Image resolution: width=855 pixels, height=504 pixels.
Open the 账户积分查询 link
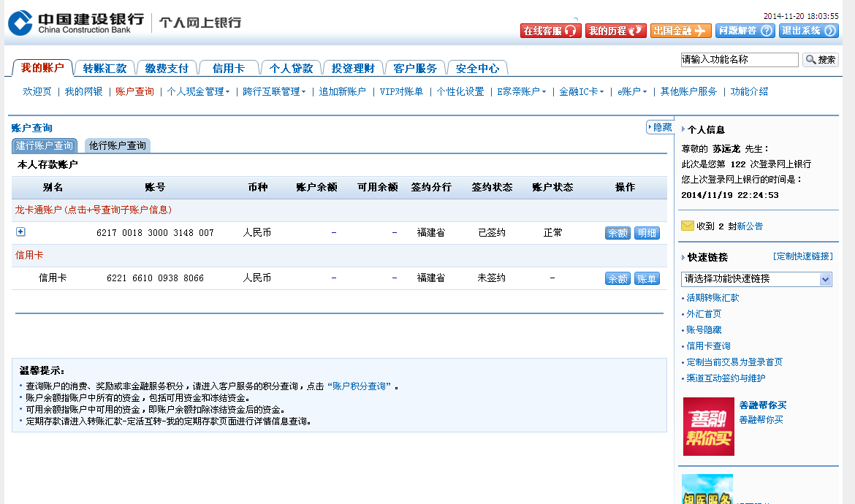click(359, 386)
